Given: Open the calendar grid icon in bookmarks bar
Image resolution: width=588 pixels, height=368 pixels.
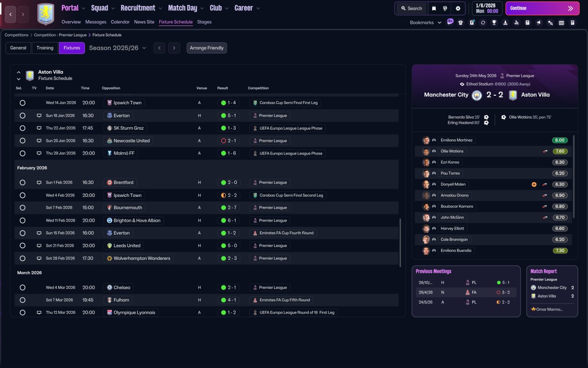Looking at the screenshot, I should 561,23.
